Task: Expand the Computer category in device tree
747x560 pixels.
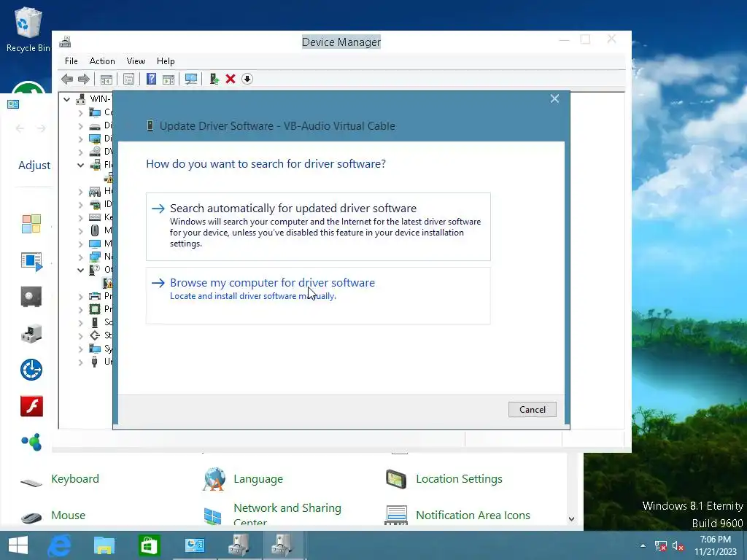Action: point(80,113)
